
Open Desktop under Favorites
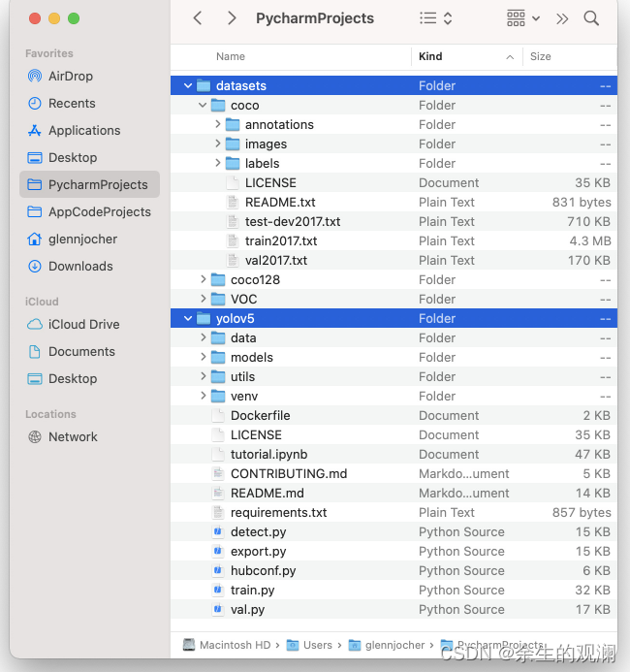(x=73, y=157)
